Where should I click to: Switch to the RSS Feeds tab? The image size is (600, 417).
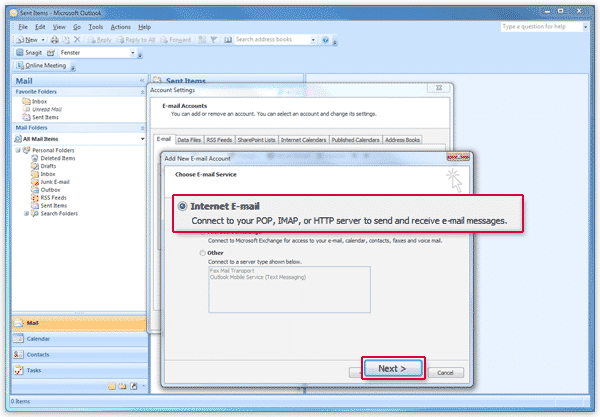point(219,140)
